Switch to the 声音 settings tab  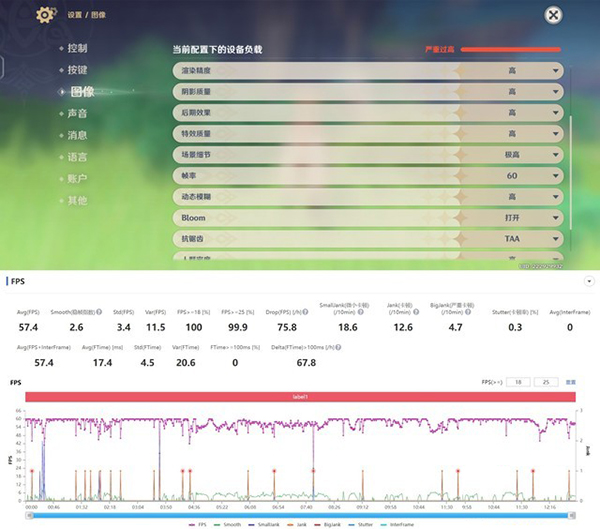[x=77, y=114]
